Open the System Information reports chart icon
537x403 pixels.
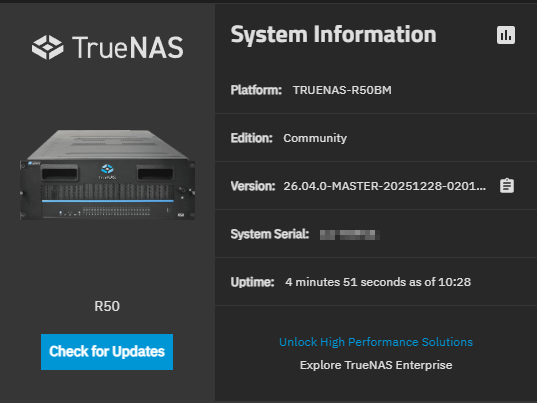click(506, 35)
